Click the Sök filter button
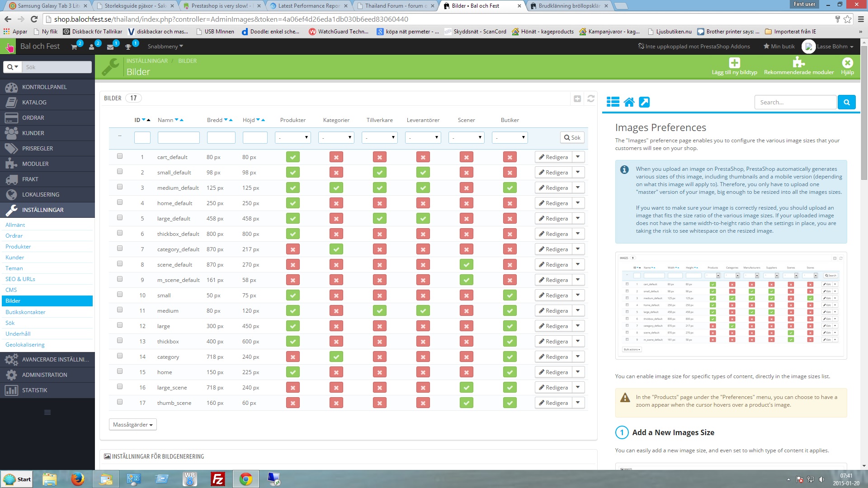868x488 pixels. click(x=572, y=137)
